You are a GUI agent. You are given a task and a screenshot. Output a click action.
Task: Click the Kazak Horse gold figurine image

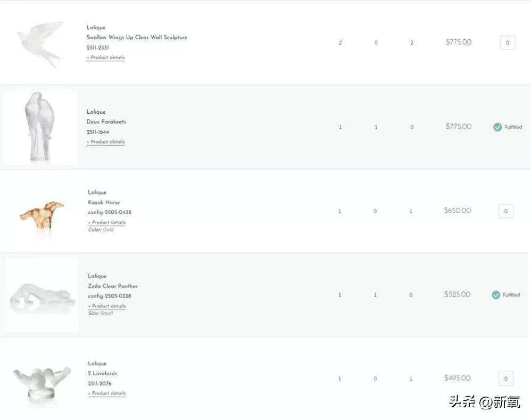pos(42,214)
